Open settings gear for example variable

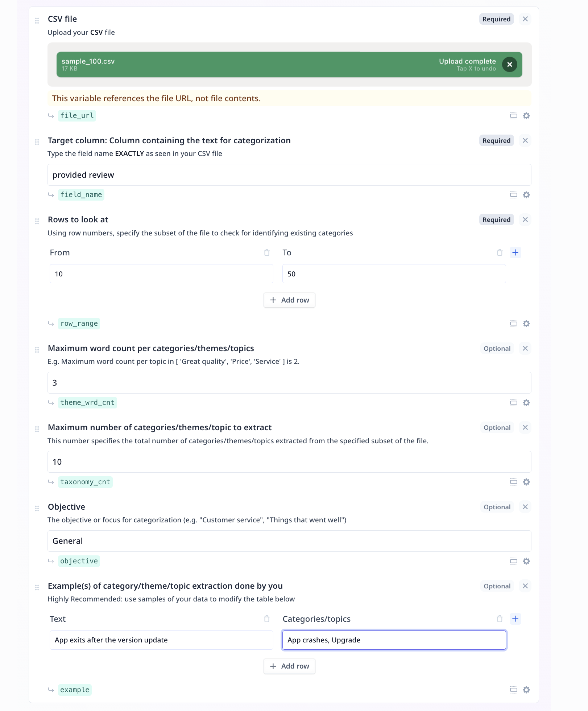[x=526, y=690]
